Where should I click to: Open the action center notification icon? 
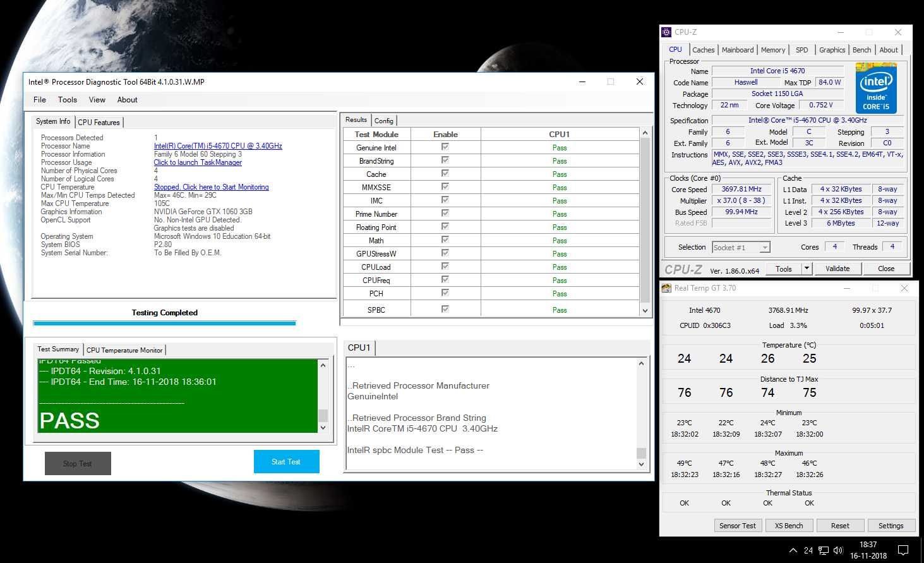[903, 550]
